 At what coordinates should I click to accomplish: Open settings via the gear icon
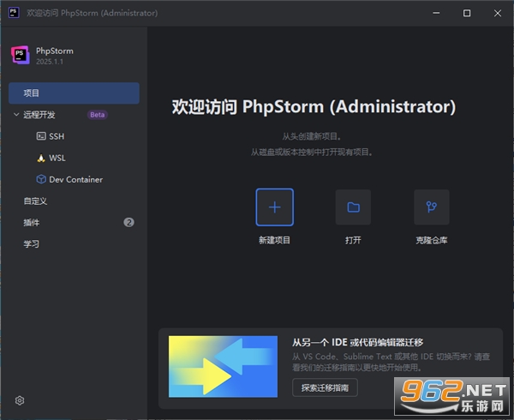(20, 400)
